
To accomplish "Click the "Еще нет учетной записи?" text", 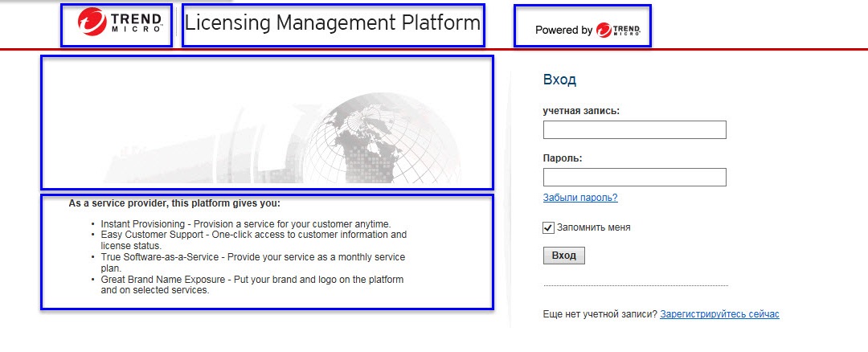I will pyautogui.click(x=600, y=314).
